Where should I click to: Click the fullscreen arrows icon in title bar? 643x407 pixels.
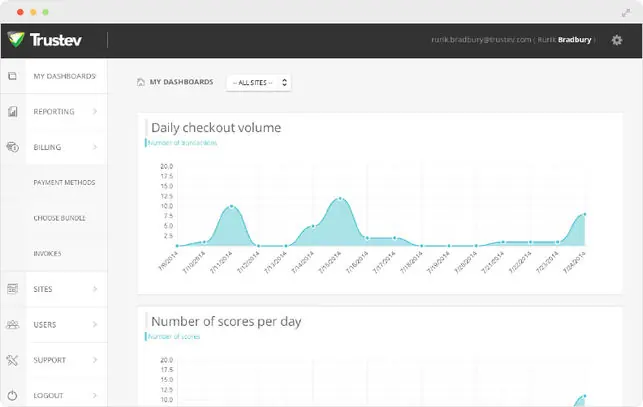626,13
